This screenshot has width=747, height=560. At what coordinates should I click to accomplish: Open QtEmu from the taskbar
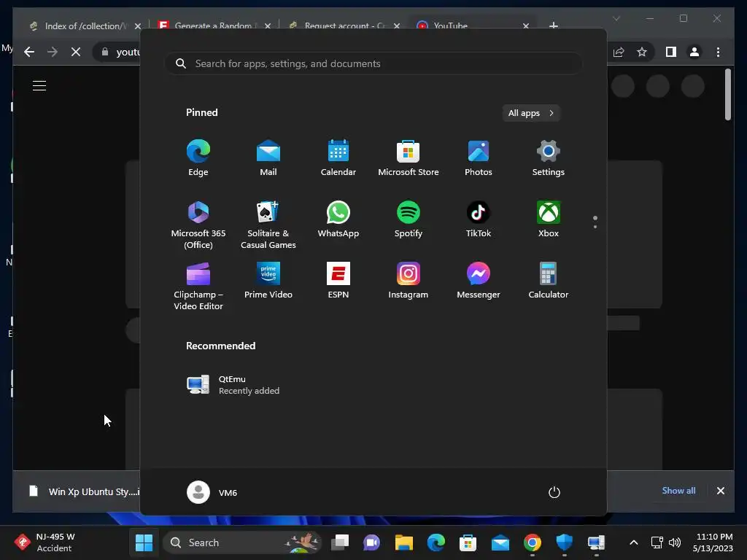point(596,542)
